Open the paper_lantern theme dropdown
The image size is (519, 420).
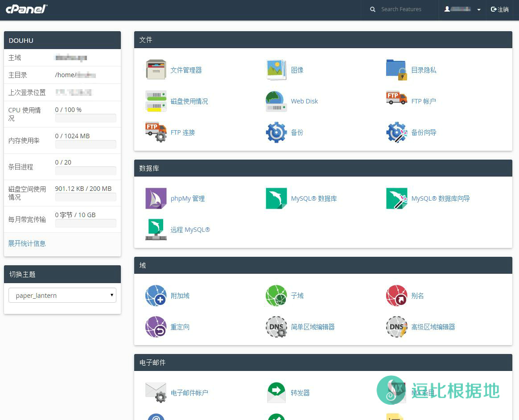pyautogui.click(x=62, y=295)
